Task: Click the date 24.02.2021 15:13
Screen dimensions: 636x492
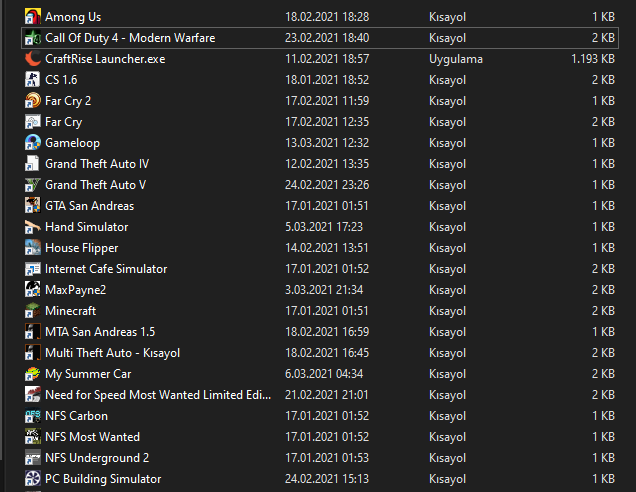Action: pos(327,479)
